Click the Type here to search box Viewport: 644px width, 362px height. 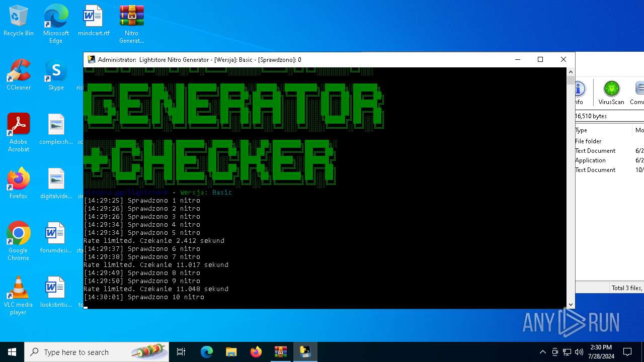coord(97,352)
